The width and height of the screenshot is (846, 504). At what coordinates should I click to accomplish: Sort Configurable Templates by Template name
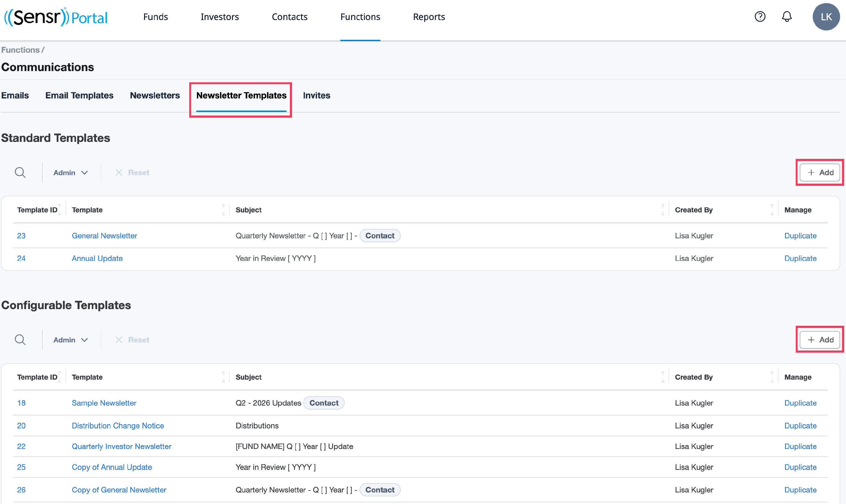point(223,377)
